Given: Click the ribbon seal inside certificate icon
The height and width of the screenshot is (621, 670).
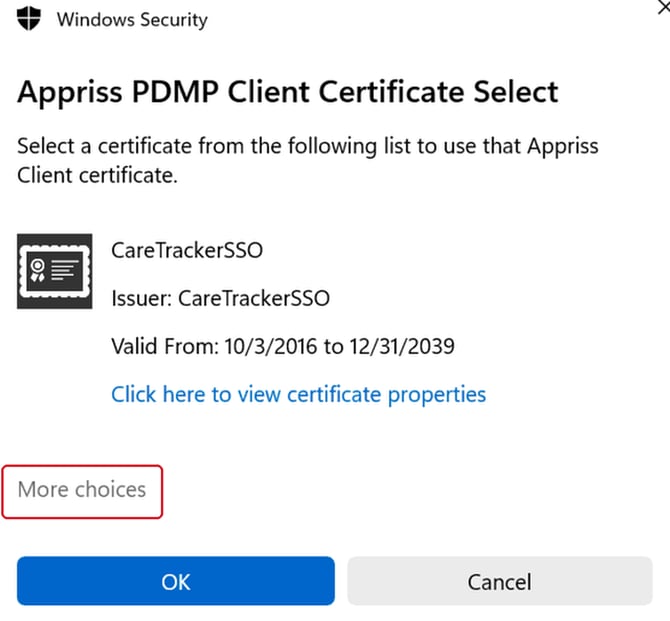Looking at the screenshot, I should tap(37, 271).
